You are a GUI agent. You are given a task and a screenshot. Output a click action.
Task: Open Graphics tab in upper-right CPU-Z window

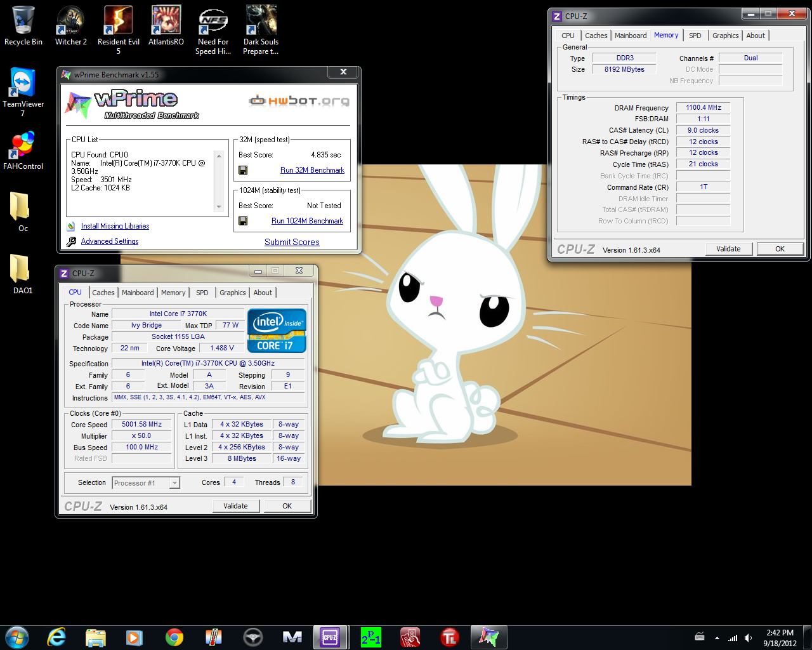pyautogui.click(x=726, y=36)
